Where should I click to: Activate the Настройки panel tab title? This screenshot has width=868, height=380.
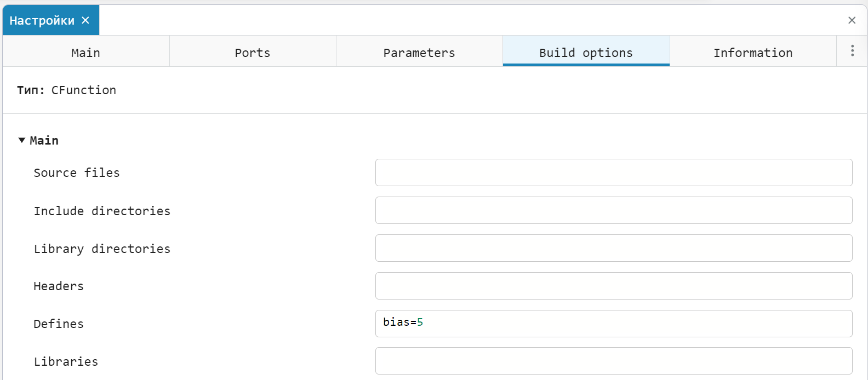pyautogui.click(x=42, y=21)
